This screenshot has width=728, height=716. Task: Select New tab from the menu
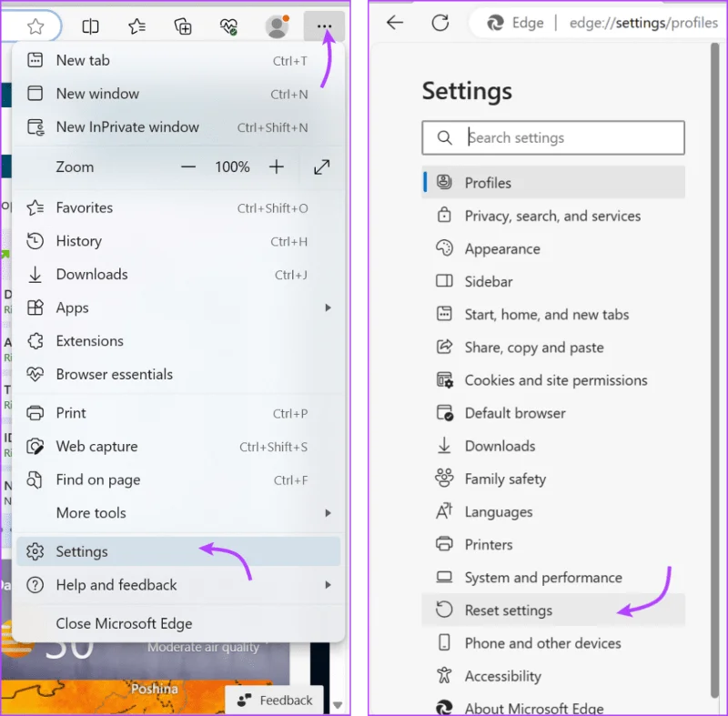click(178, 60)
